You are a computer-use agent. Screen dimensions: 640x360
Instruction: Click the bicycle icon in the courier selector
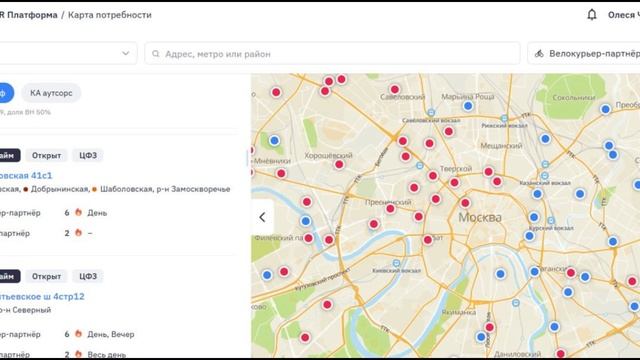coord(539,53)
